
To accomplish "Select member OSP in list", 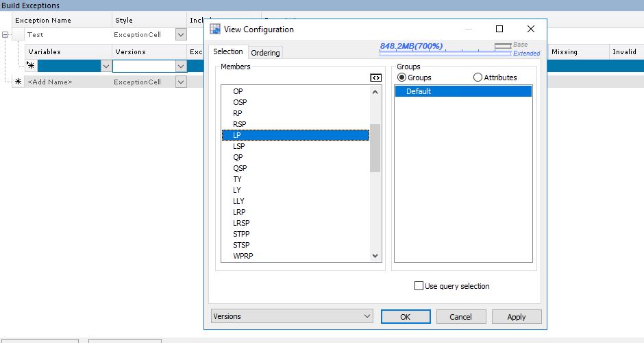I will [240, 102].
